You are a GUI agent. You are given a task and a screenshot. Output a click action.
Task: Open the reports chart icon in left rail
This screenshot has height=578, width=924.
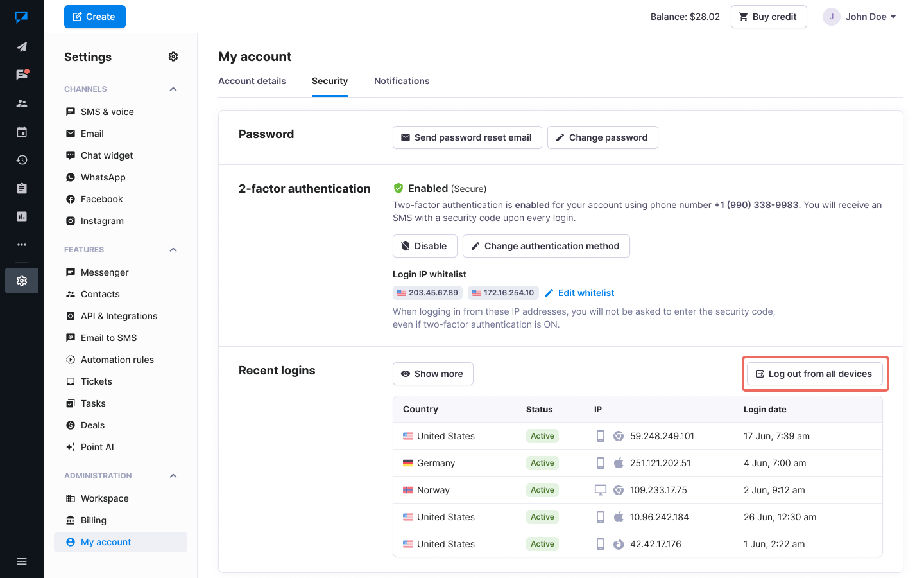pos(22,216)
